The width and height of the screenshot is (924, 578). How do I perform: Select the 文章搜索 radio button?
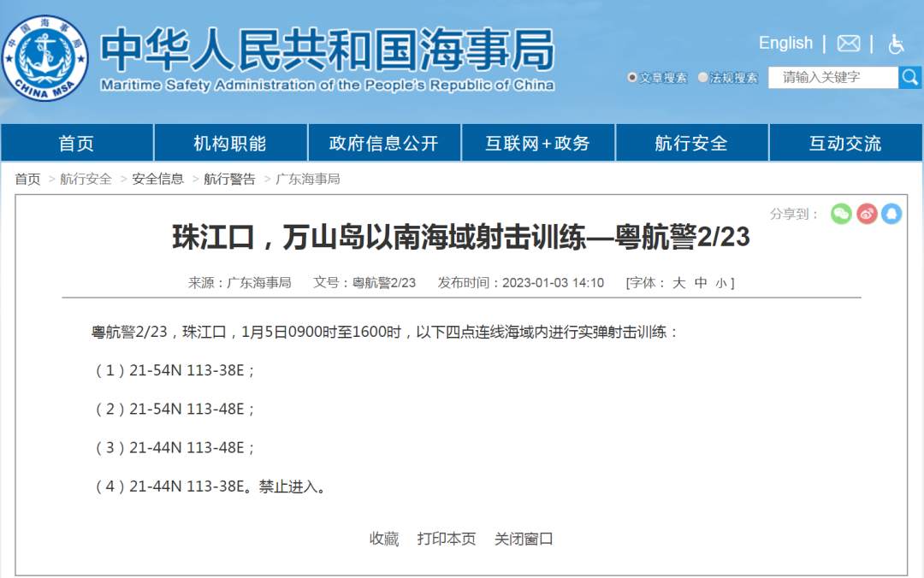pos(632,78)
